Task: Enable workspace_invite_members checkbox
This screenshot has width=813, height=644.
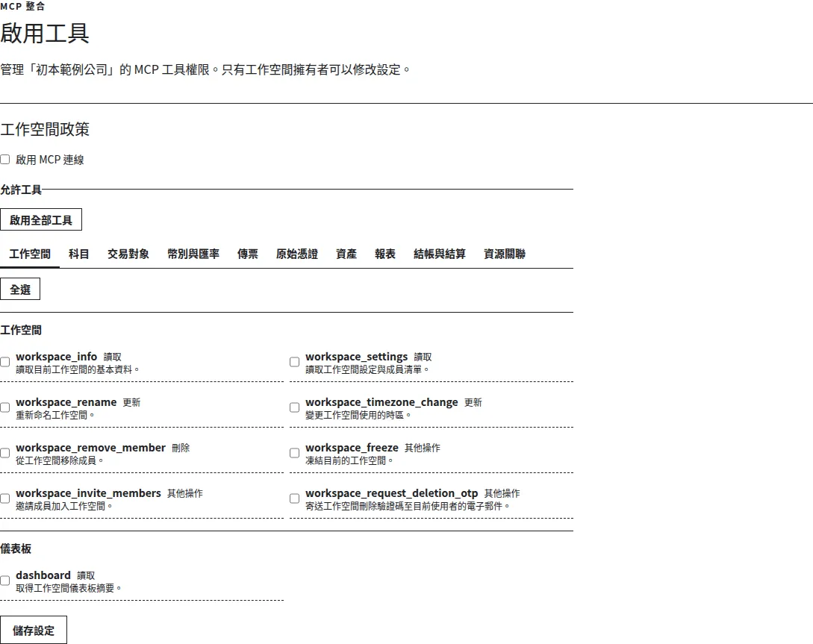Action: [x=5, y=499]
